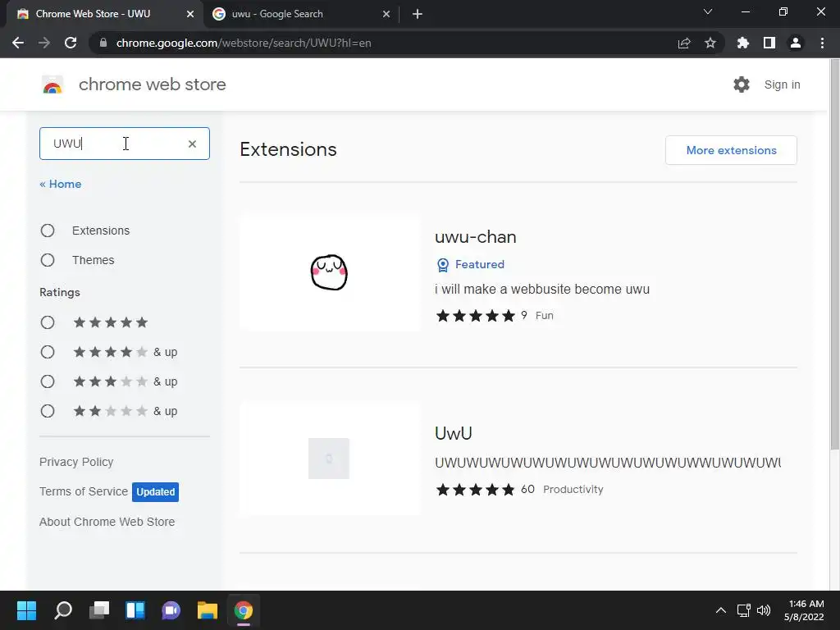Open the Terms of Service link
The image size is (840, 630).
tap(84, 491)
